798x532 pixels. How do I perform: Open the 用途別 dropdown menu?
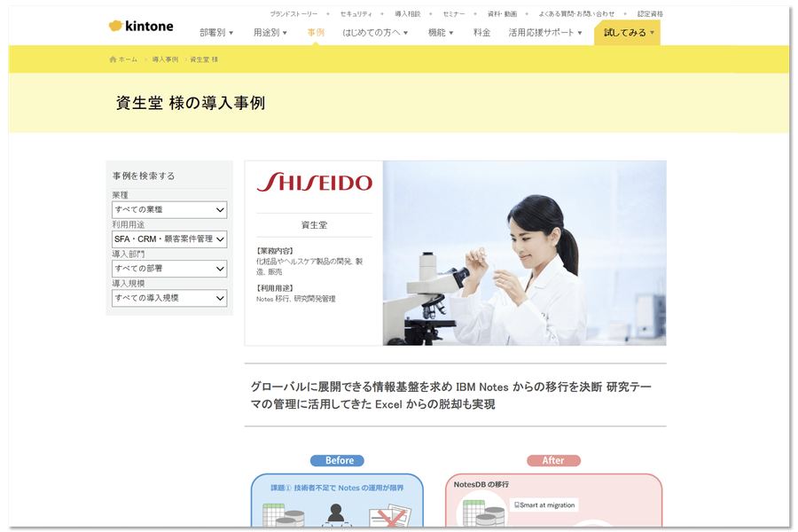[270, 33]
